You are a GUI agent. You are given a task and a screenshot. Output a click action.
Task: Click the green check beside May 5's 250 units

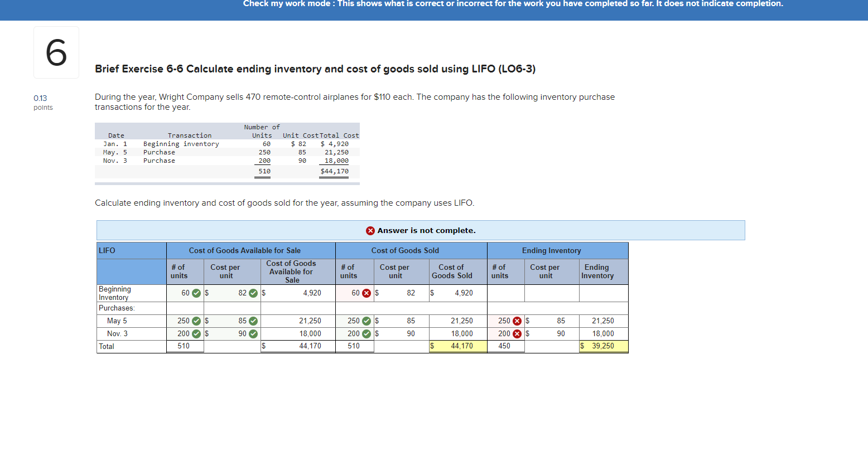pyautogui.click(x=196, y=321)
